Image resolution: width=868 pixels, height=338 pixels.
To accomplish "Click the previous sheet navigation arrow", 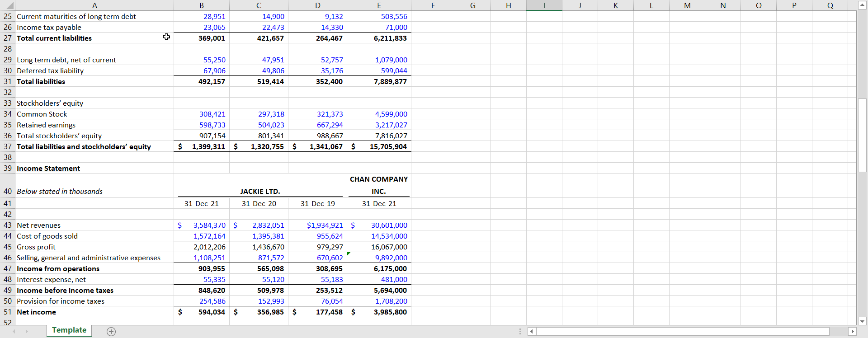I will (x=14, y=332).
